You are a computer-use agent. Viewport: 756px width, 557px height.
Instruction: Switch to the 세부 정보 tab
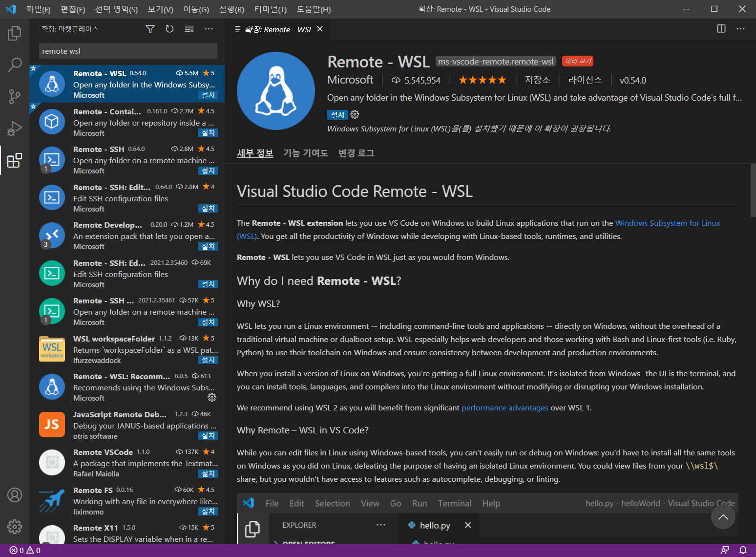(255, 153)
